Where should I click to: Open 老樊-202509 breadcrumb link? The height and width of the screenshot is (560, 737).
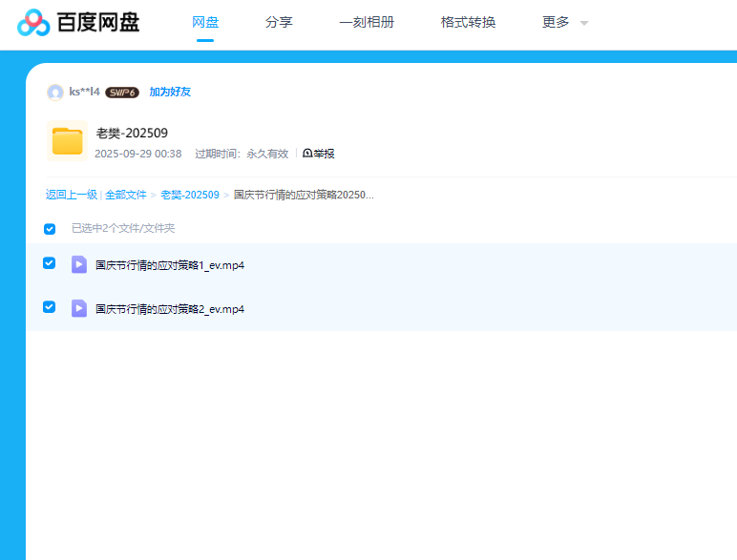[190, 195]
